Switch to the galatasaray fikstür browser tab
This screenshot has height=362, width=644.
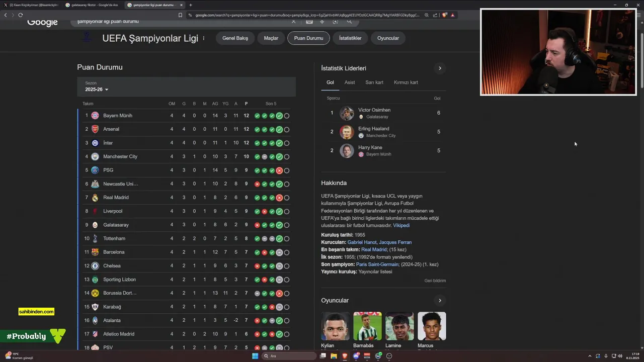[x=94, y=5]
